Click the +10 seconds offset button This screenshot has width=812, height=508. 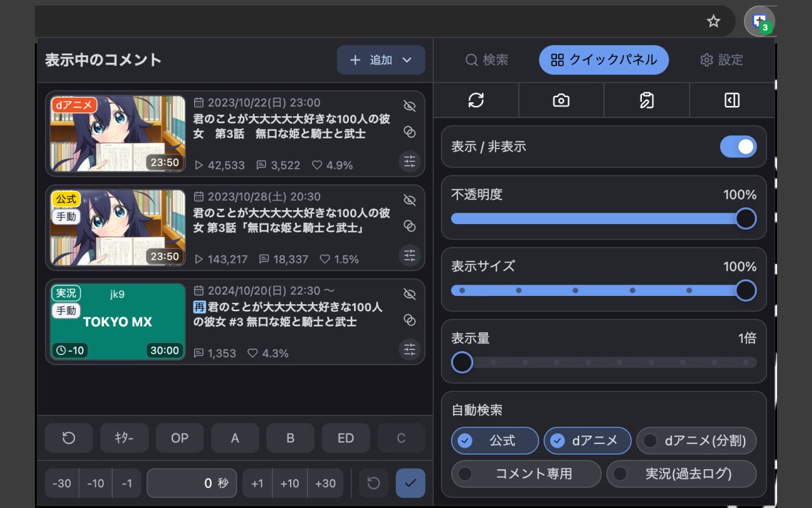point(289,483)
